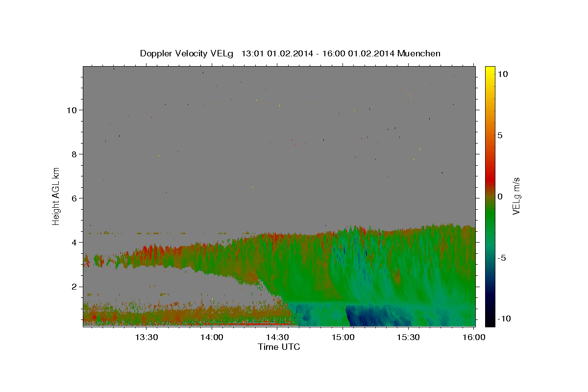
Task: Click the 16:00 time tick label
Action: click(x=474, y=337)
